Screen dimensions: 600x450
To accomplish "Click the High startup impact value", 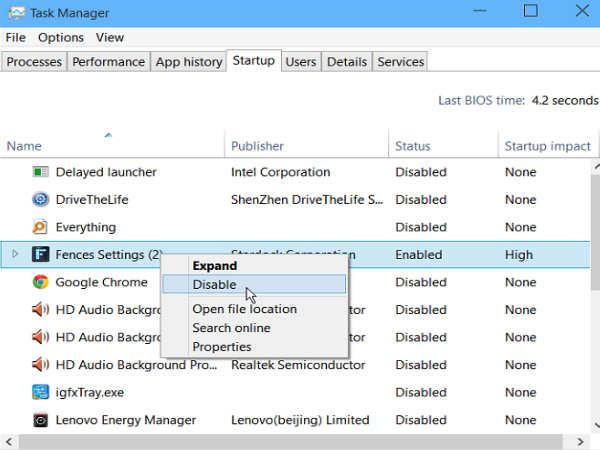I will [519, 254].
